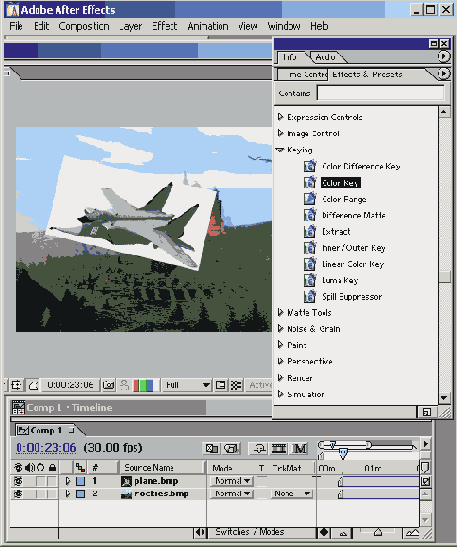Click the title-action safe icon

(16, 385)
